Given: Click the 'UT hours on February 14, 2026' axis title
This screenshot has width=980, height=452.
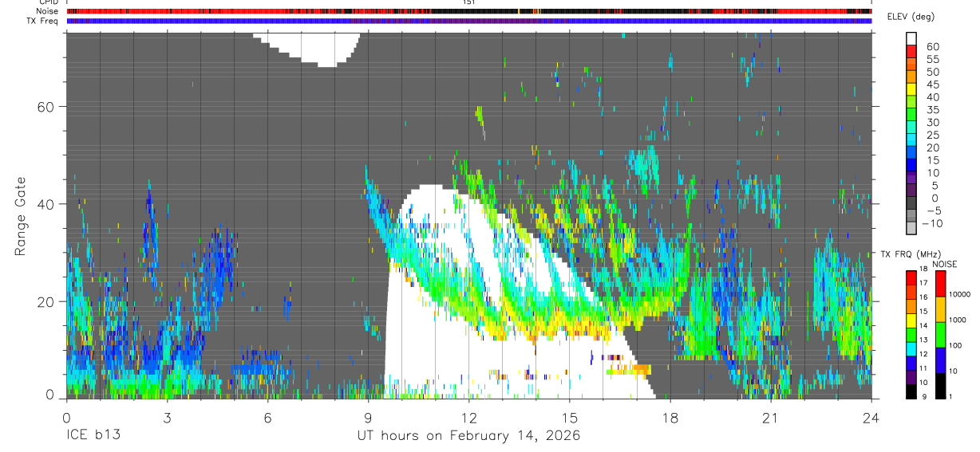Looking at the screenshot, I should point(468,436).
